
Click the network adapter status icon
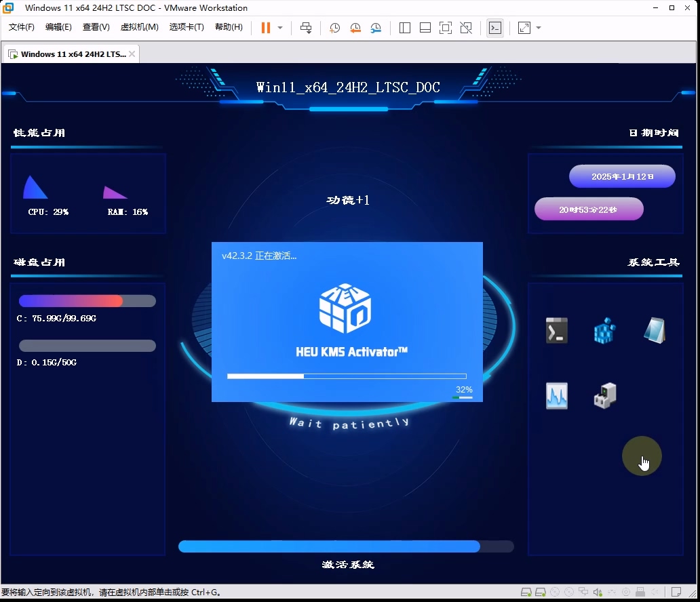pos(583,593)
